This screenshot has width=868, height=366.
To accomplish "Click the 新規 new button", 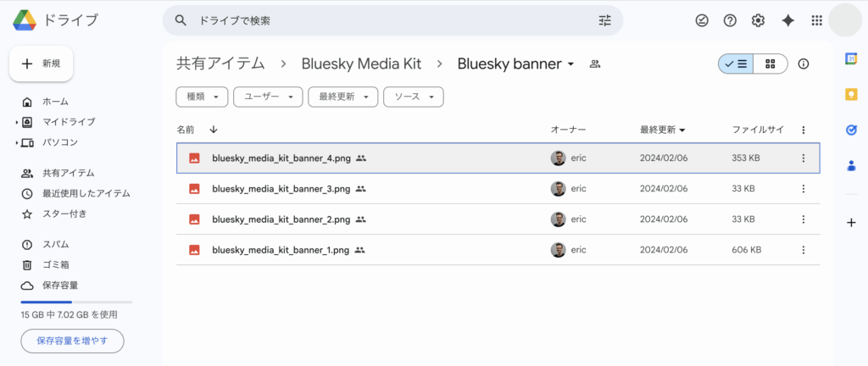I will pyautogui.click(x=41, y=64).
